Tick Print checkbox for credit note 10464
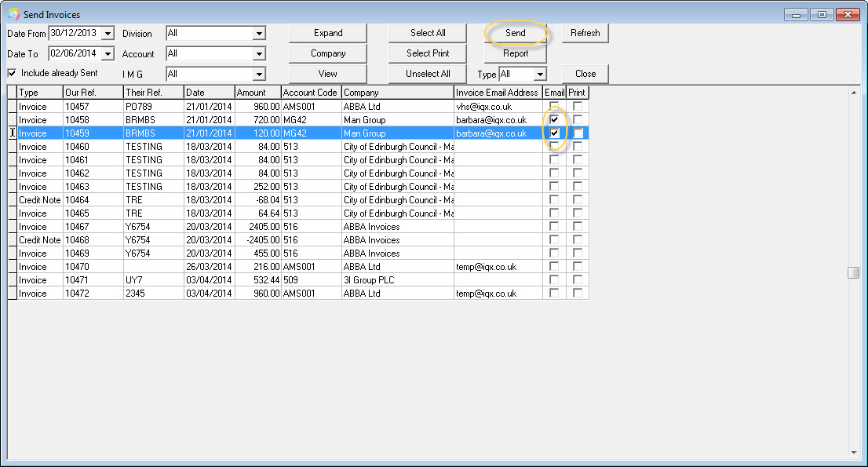This screenshot has height=467, width=868. (x=578, y=199)
